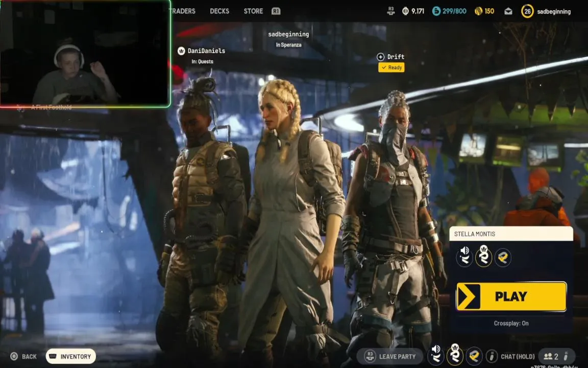Click the R3 stick icon in top bar

(391, 11)
